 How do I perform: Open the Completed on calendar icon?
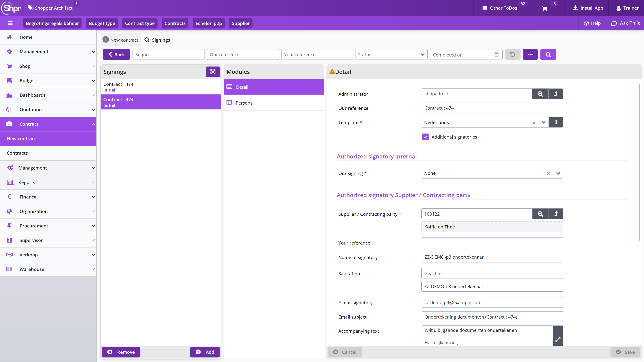(x=496, y=55)
